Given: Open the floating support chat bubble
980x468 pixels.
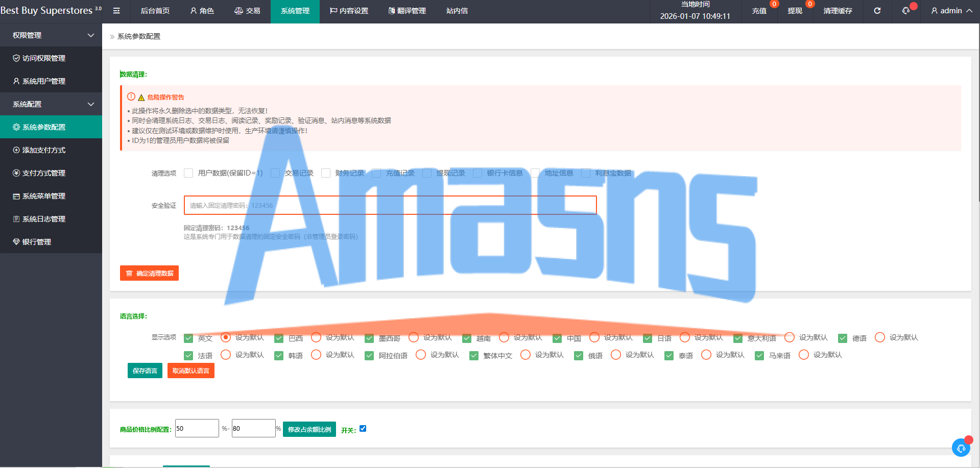Looking at the screenshot, I should 961,448.
